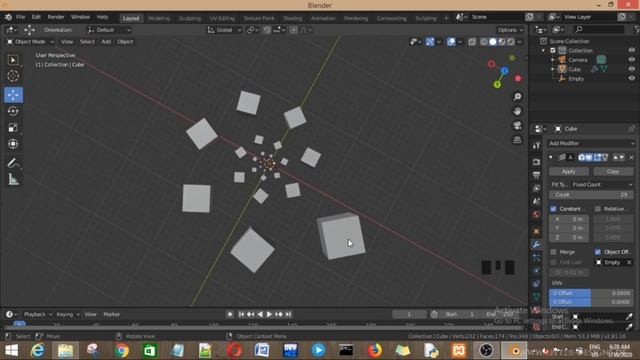Click the eyedropper next to Start cap
The image size is (640, 360).
click(629, 317)
